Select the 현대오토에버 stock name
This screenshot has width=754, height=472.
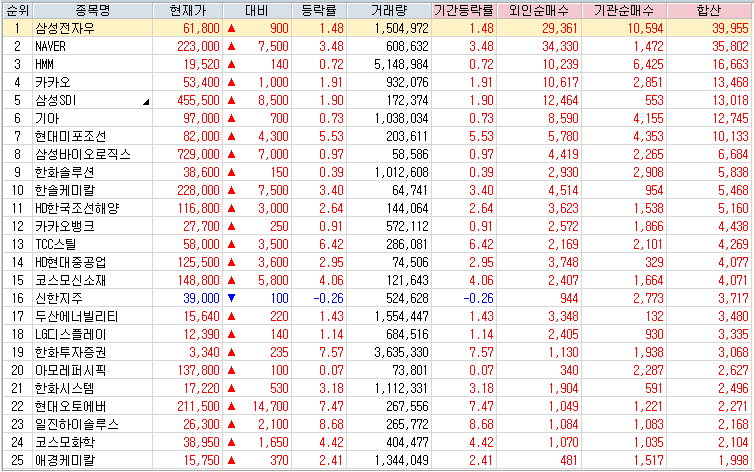coord(71,406)
